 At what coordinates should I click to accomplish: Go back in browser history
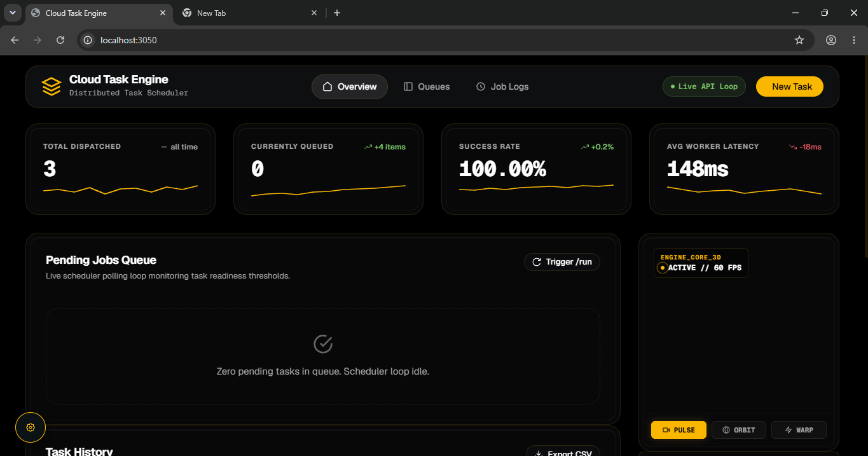point(15,40)
